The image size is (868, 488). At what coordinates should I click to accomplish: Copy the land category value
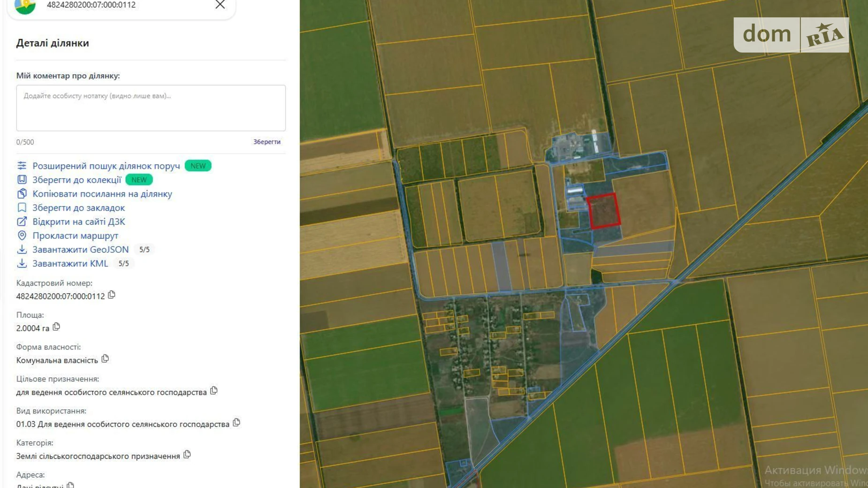187,455
